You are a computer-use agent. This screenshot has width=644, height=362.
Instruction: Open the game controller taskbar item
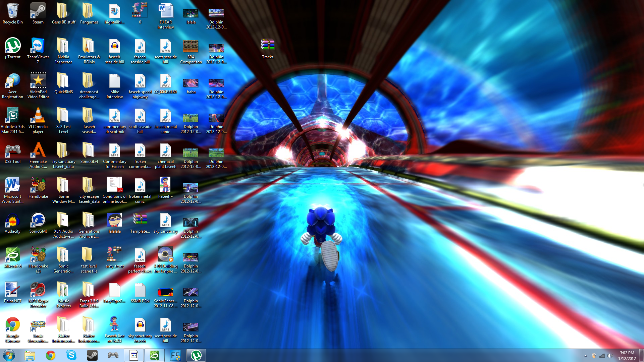tap(113, 355)
